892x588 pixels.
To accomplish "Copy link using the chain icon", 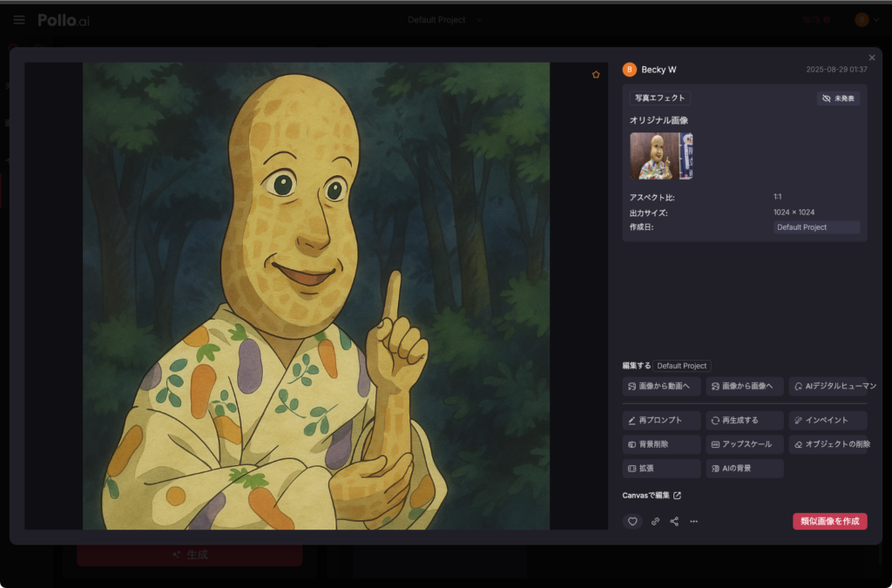I will click(655, 522).
